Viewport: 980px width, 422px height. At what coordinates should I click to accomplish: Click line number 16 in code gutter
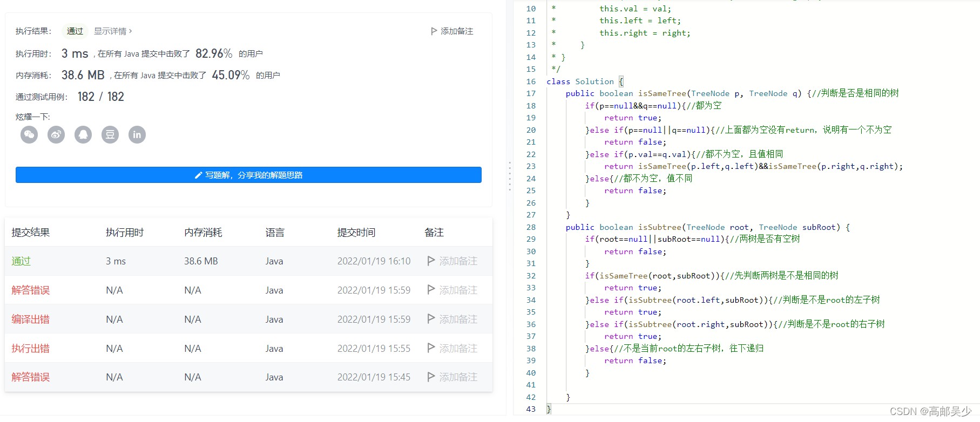pos(531,81)
